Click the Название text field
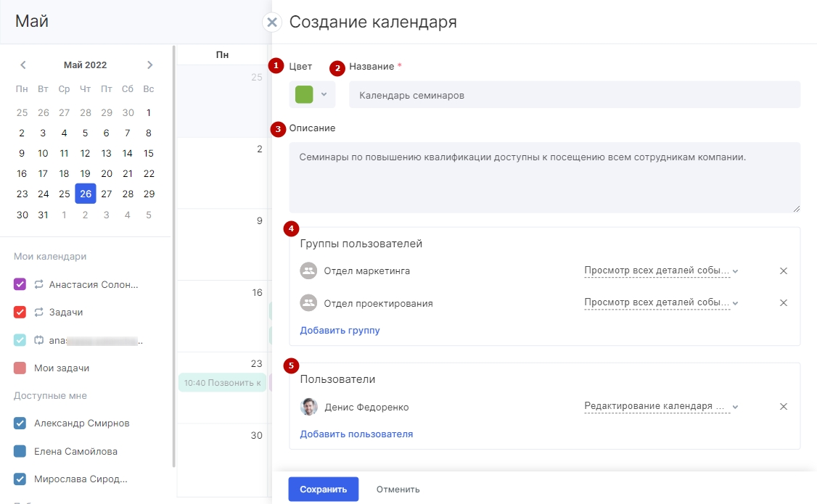 pos(574,95)
